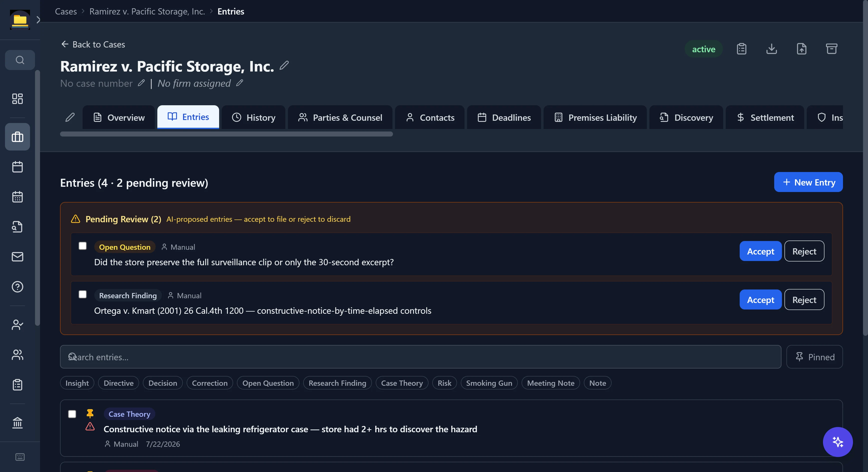Select the briefcase Cases icon in sidebar

18,137
